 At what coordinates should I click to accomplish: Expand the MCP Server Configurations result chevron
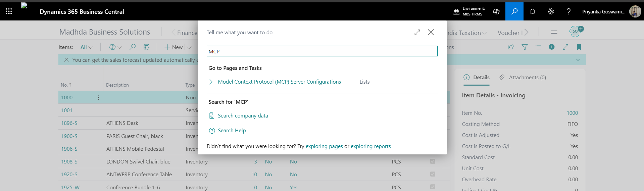coord(211,82)
